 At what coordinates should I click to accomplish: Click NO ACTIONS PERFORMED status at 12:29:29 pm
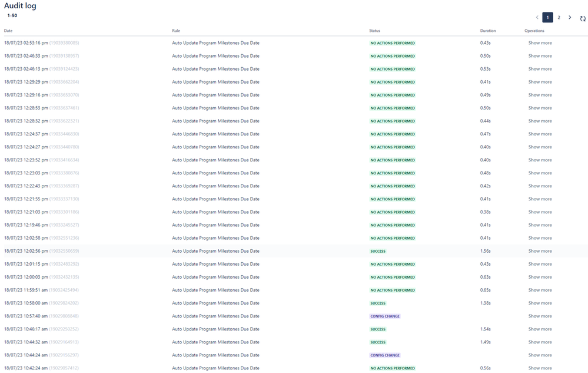click(x=393, y=82)
